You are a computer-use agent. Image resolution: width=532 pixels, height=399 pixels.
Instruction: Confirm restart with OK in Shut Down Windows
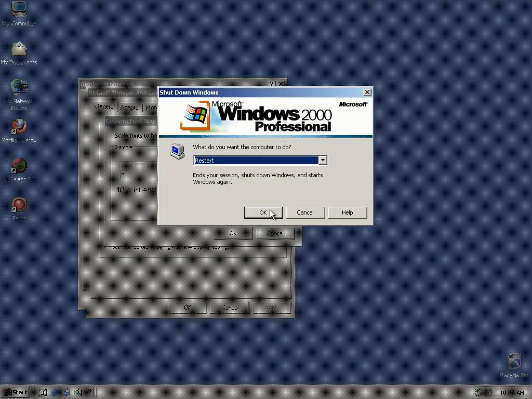[263, 212]
